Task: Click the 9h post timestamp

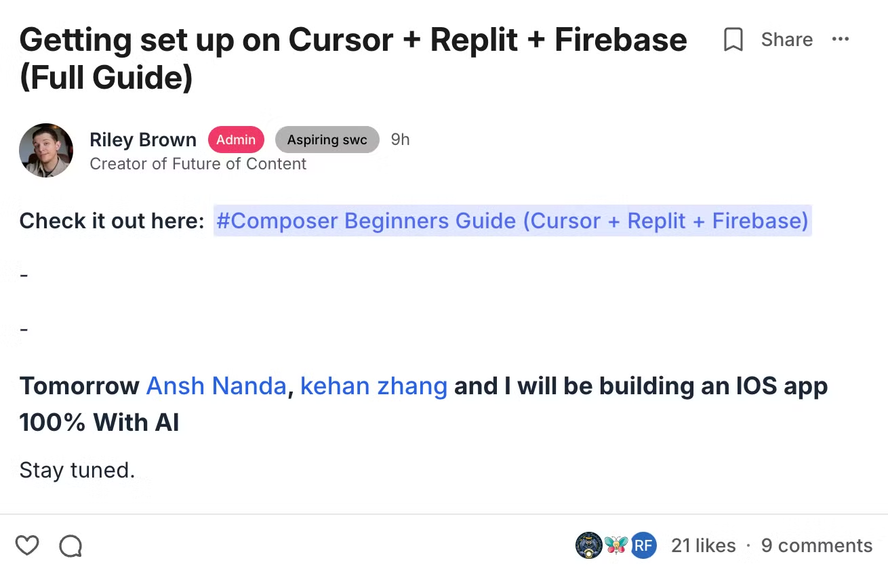Action: pyautogui.click(x=400, y=140)
